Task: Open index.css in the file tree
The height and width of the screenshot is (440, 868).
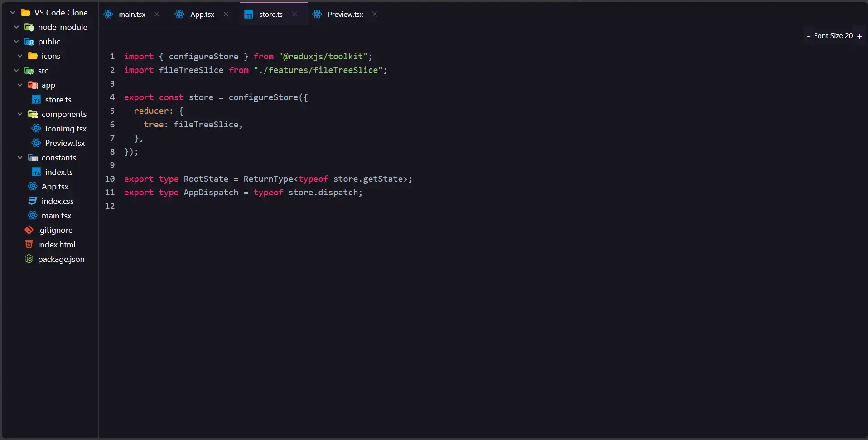Action: pyautogui.click(x=58, y=201)
